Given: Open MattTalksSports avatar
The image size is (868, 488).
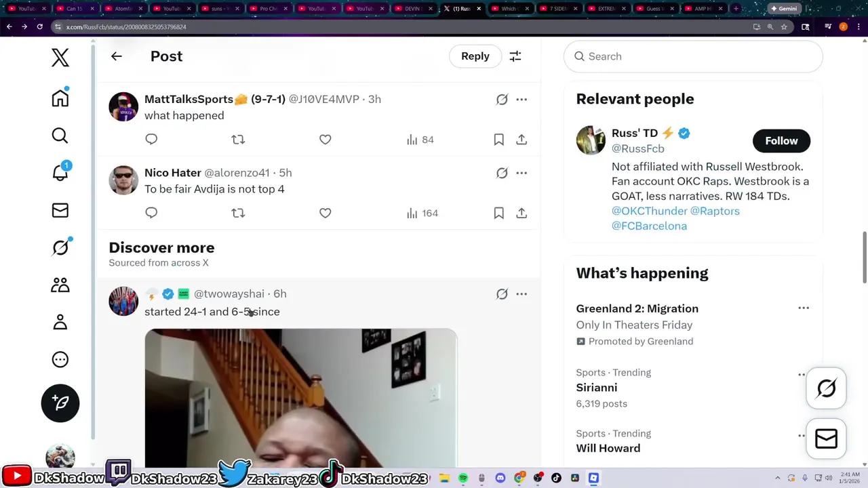Looking at the screenshot, I should pyautogui.click(x=123, y=106).
